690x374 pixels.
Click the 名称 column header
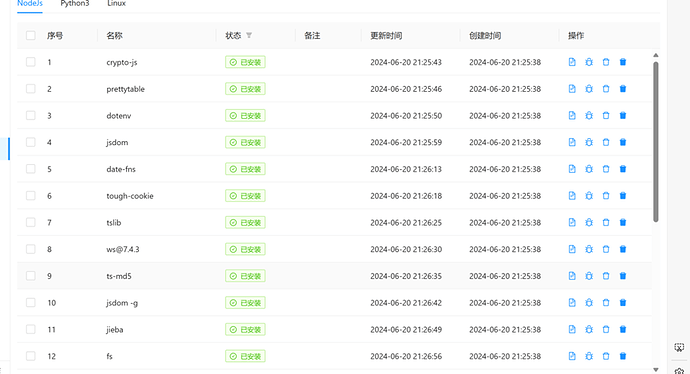pos(114,35)
